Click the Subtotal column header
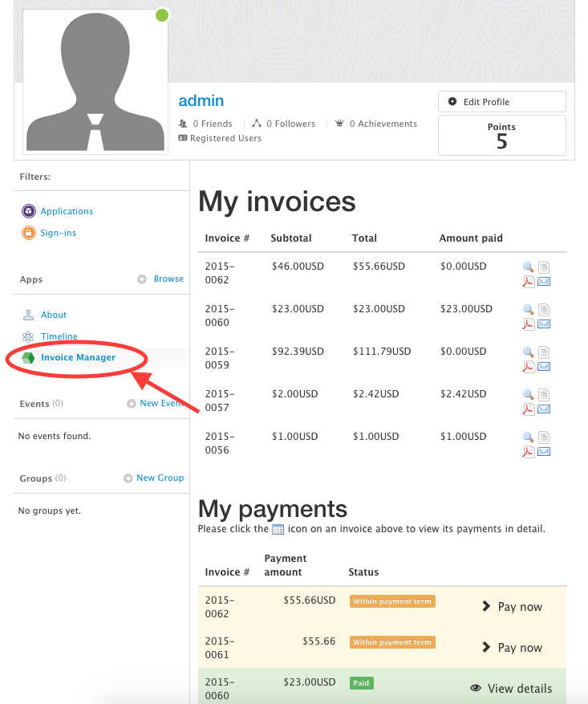 [291, 238]
